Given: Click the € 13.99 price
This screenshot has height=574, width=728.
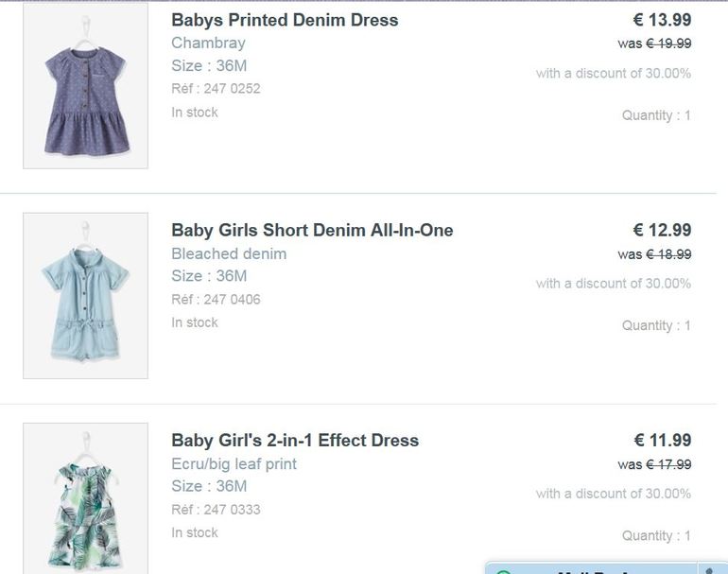Looking at the screenshot, I should [662, 20].
